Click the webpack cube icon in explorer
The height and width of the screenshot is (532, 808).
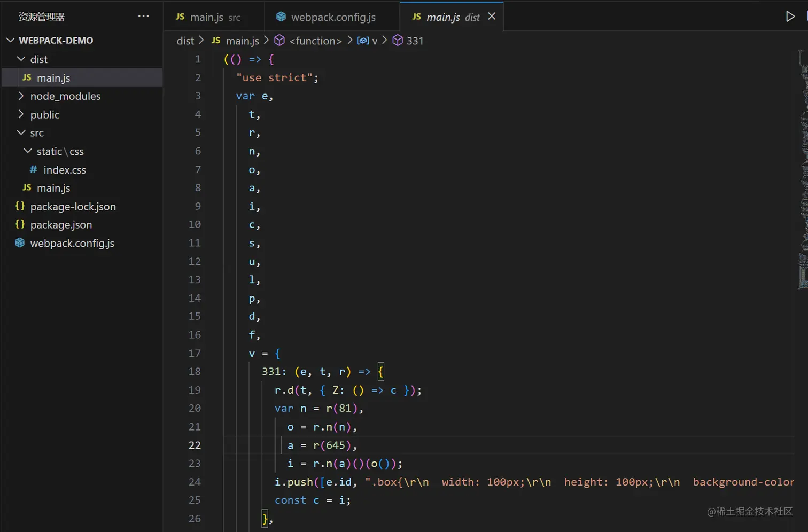pyautogui.click(x=20, y=242)
